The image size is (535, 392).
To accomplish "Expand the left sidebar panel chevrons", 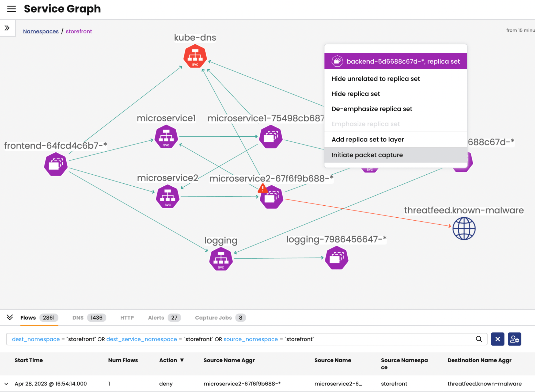I will [7, 28].
